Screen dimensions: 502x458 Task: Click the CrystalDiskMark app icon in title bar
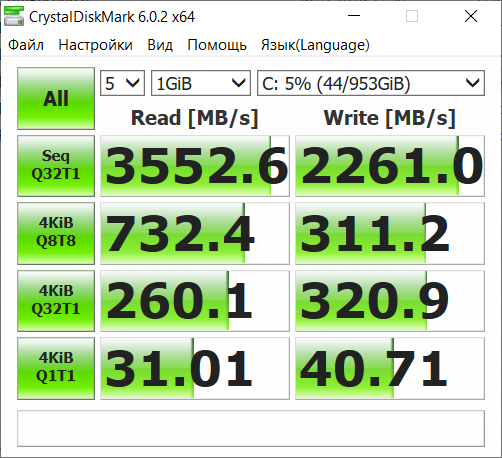pyautogui.click(x=14, y=16)
